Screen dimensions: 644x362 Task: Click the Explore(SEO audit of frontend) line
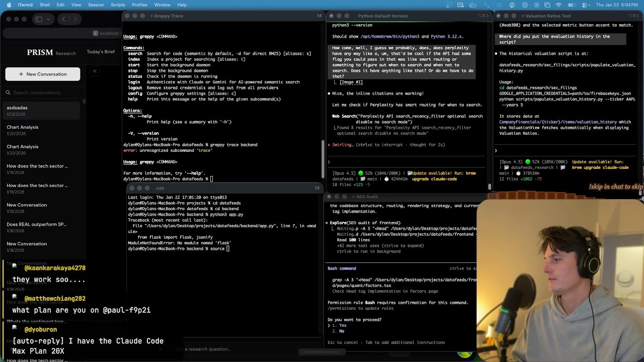point(365,223)
